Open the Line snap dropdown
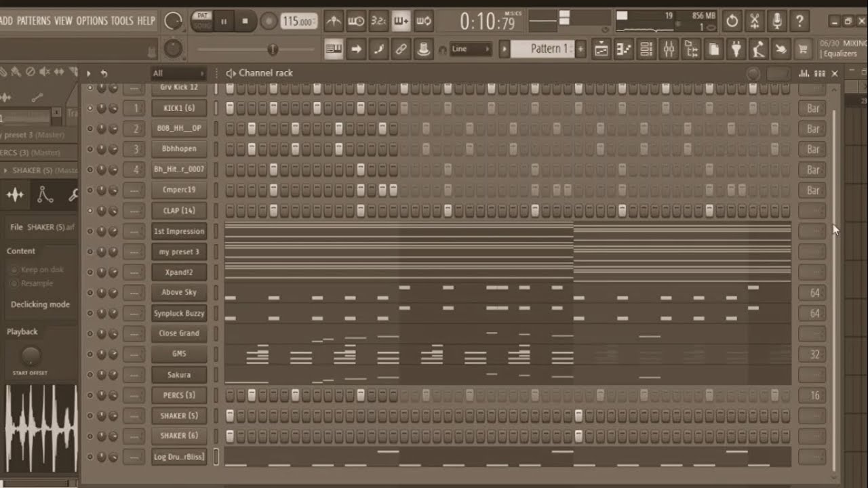 [x=470, y=49]
